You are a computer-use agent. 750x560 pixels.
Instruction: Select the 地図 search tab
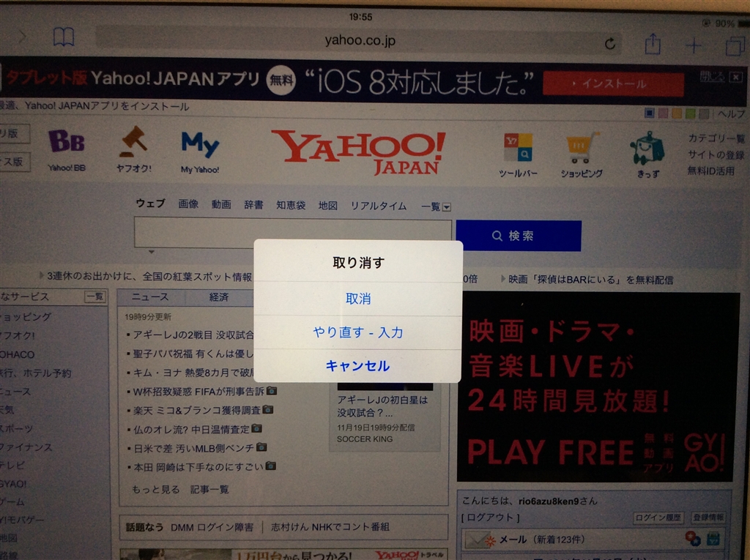(x=328, y=206)
